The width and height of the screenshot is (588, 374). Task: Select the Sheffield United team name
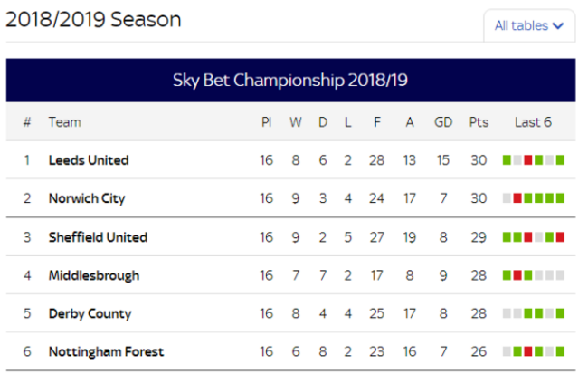pyautogui.click(x=98, y=237)
